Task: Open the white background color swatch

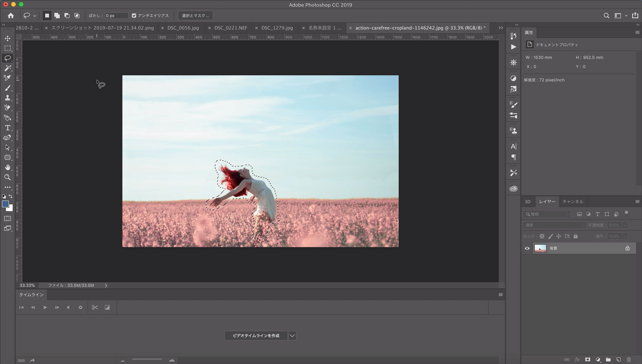Action: 10,209
